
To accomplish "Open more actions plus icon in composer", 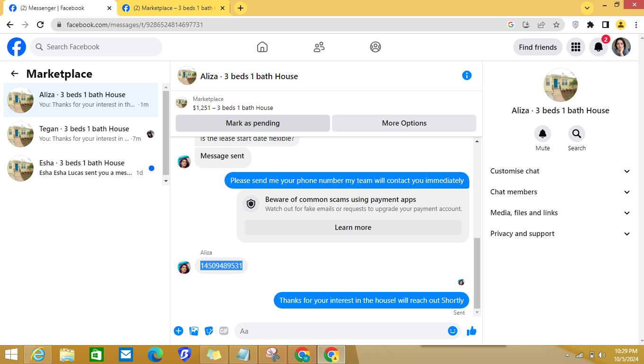I will click(179, 331).
